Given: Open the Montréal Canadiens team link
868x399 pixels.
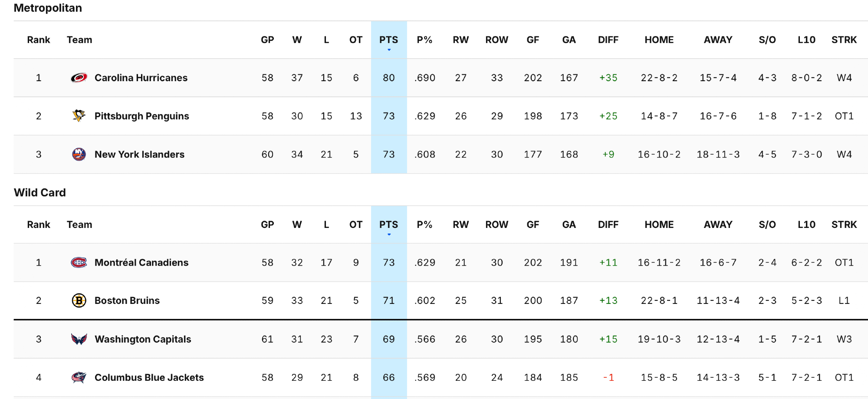Looking at the screenshot, I should pyautogui.click(x=141, y=263).
